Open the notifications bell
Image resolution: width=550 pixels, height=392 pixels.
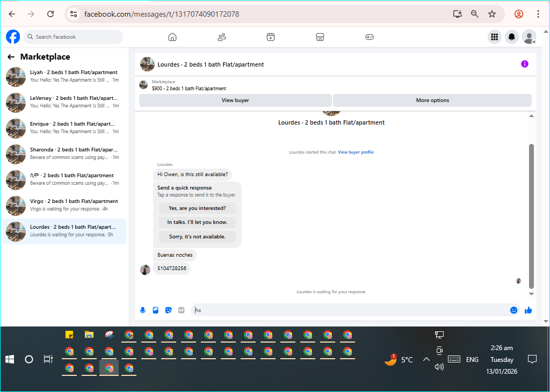[x=512, y=37]
